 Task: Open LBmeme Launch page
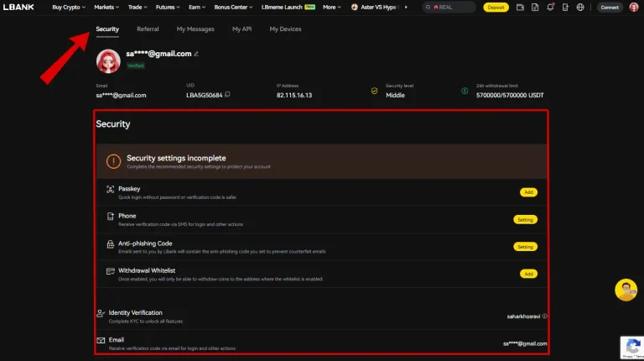[288, 7]
